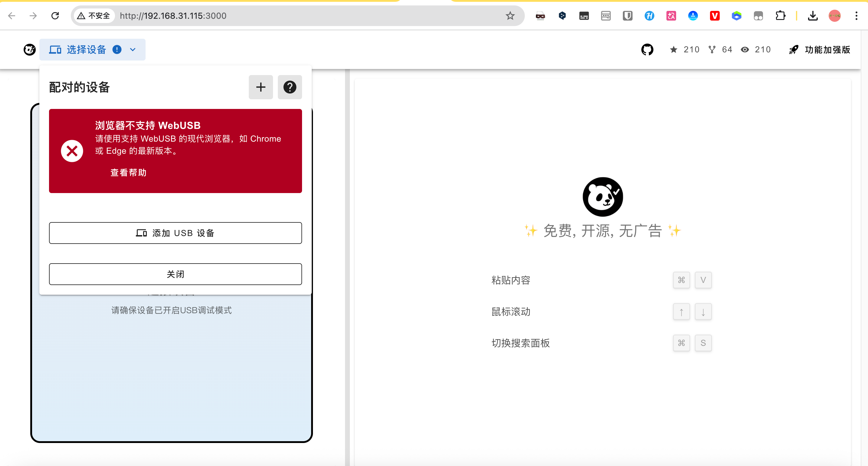Reload the page with refresh button

[55, 16]
